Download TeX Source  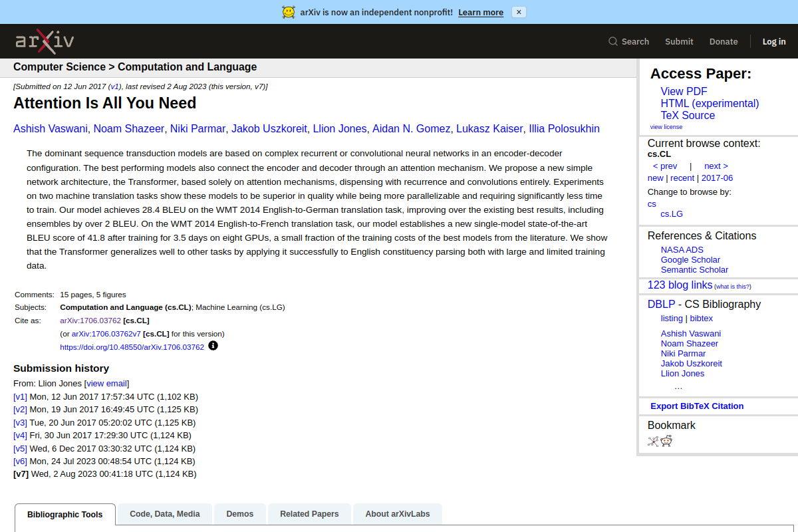pyautogui.click(x=688, y=115)
